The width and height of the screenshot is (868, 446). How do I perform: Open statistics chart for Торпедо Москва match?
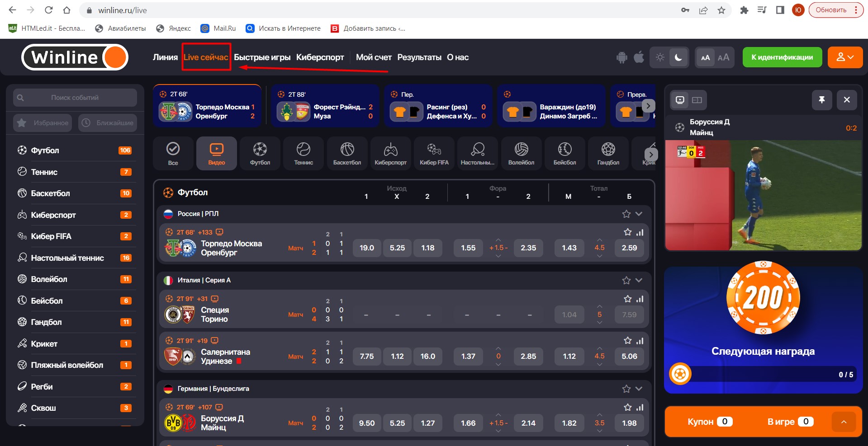(x=640, y=232)
